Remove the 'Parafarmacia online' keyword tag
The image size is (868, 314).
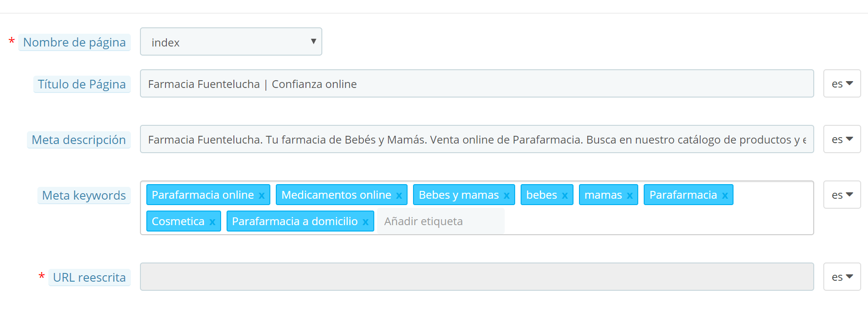pyautogui.click(x=262, y=196)
